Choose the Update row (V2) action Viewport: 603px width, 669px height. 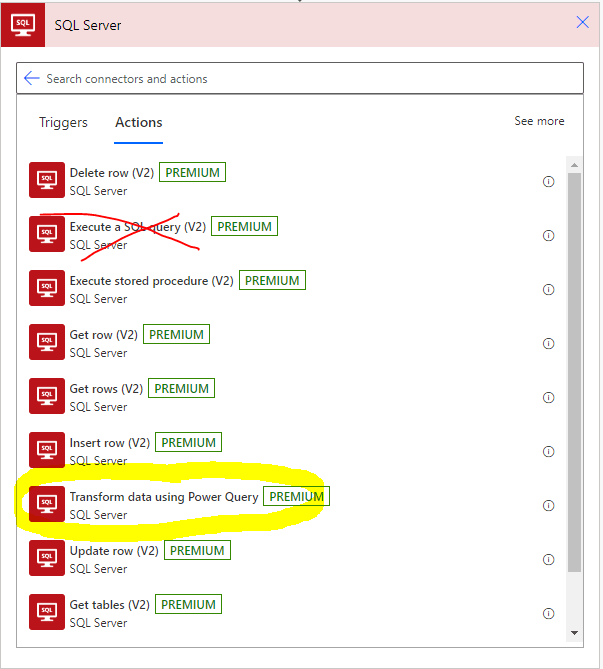[292, 558]
